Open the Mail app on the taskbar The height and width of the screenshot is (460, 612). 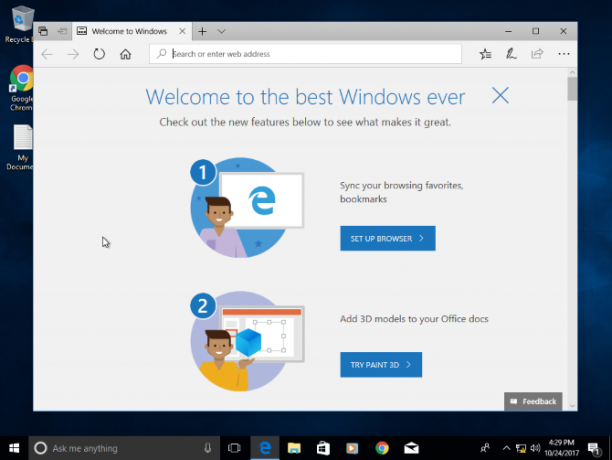click(411, 448)
